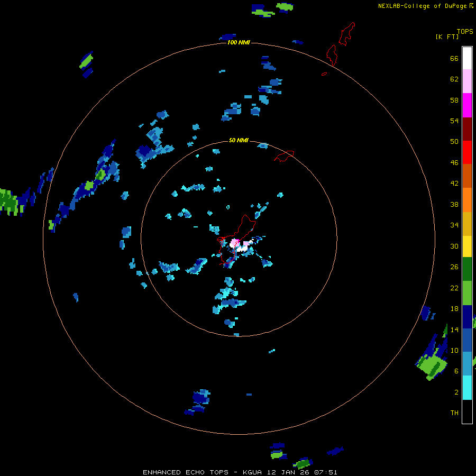Click the 100 NMI range ring label

(239, 42)
